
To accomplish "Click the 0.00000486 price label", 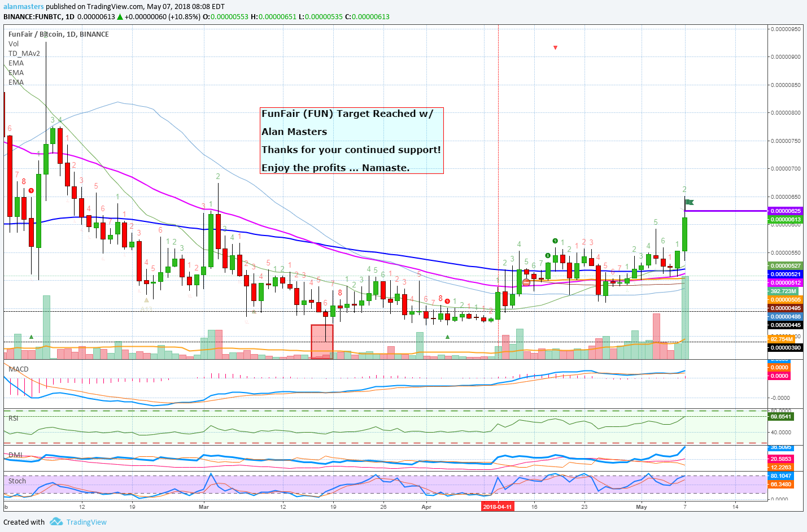I will [x=786, y=316].
